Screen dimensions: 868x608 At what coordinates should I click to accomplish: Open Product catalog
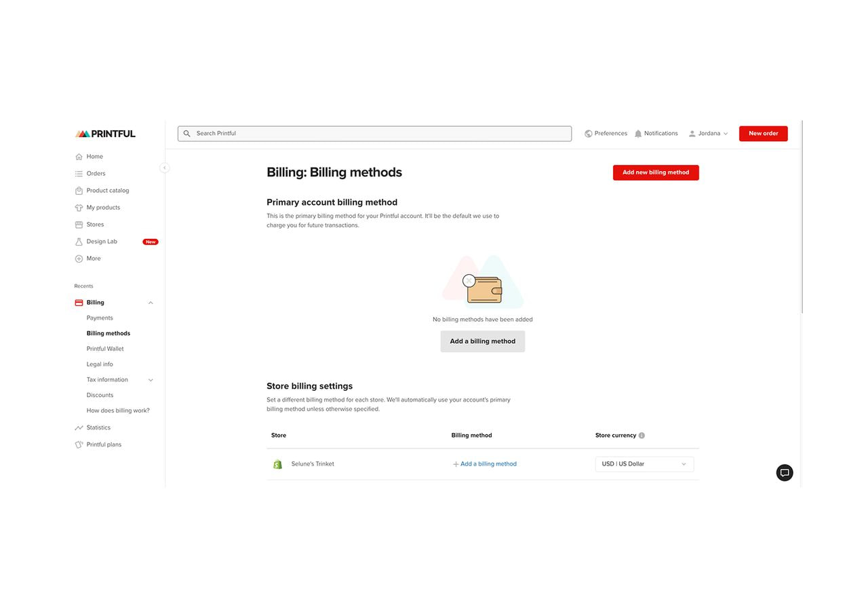tap(108, 191)
